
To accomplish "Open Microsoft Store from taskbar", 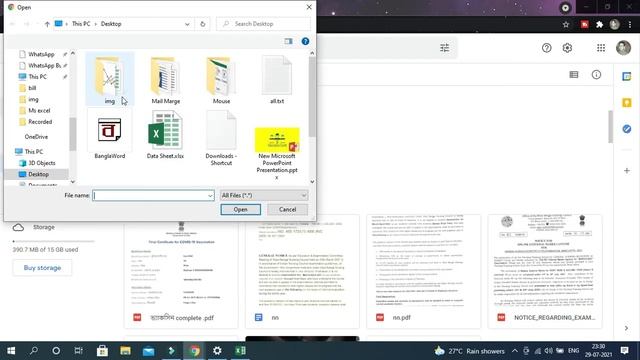I will [102, 351].
